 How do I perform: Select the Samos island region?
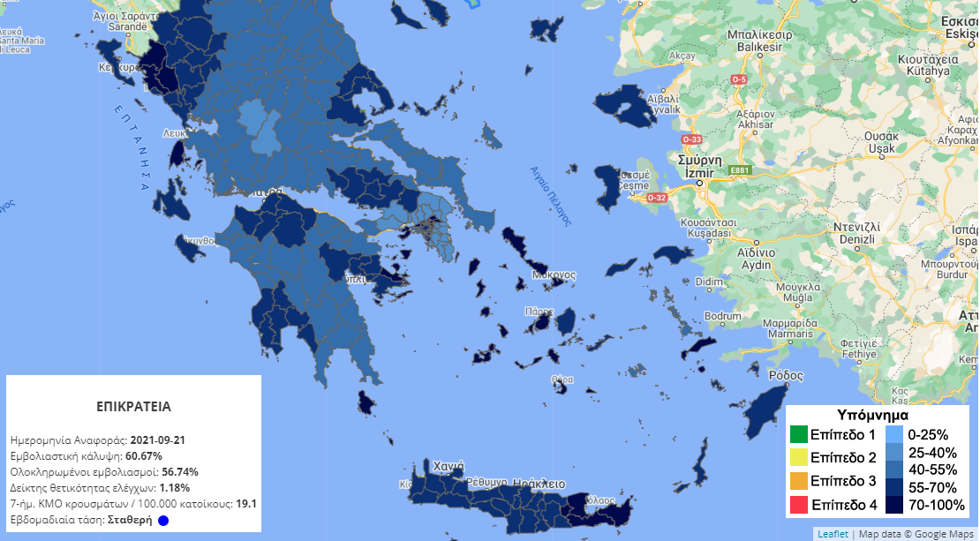[673, 253]
